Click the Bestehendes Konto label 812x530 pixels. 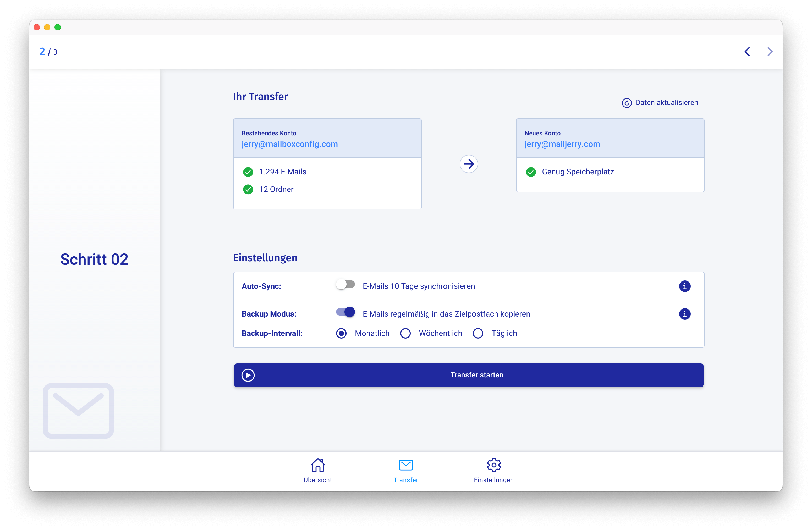(269, 133)
